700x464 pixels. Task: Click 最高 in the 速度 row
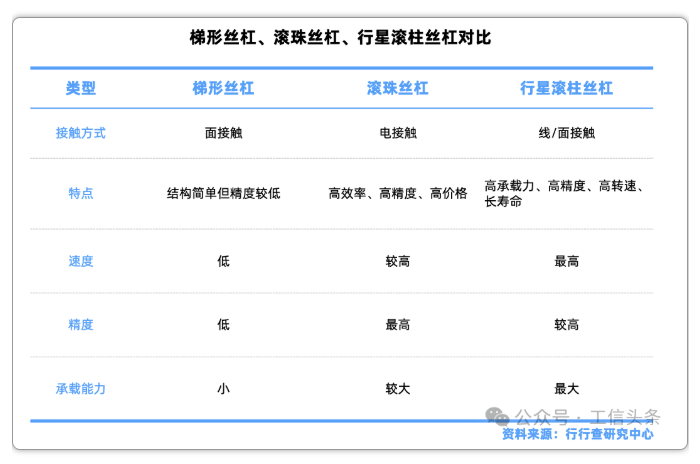point(566,261)
